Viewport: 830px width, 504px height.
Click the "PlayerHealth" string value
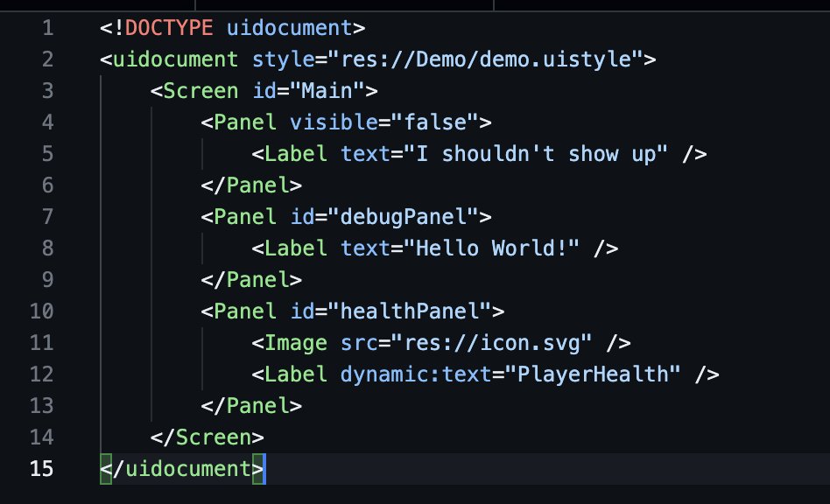coord(593,374)
